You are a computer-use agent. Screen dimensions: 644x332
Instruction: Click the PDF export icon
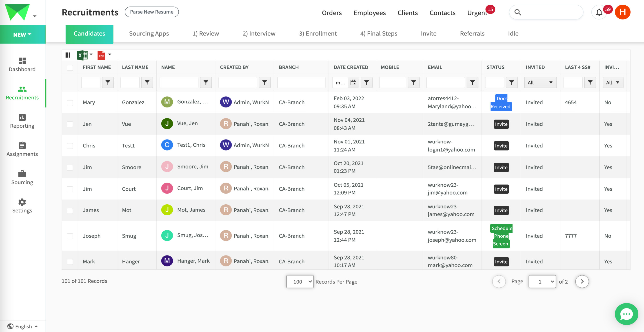[101, 55]
